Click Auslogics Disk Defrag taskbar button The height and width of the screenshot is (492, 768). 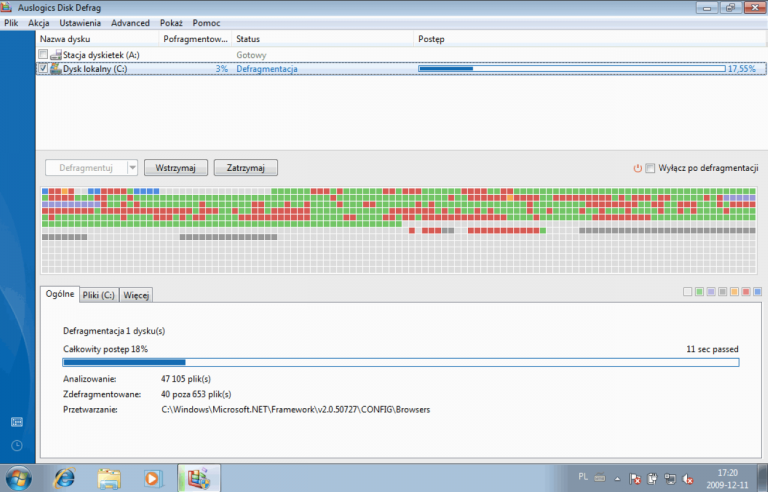tap(199, 478)
